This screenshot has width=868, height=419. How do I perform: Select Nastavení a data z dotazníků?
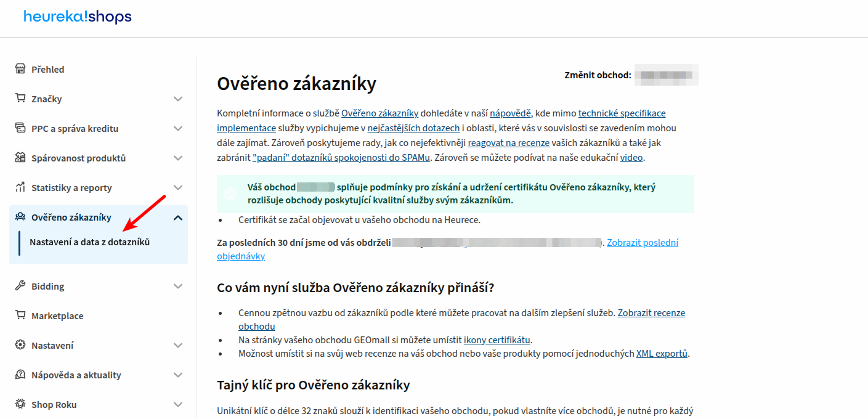89,242
